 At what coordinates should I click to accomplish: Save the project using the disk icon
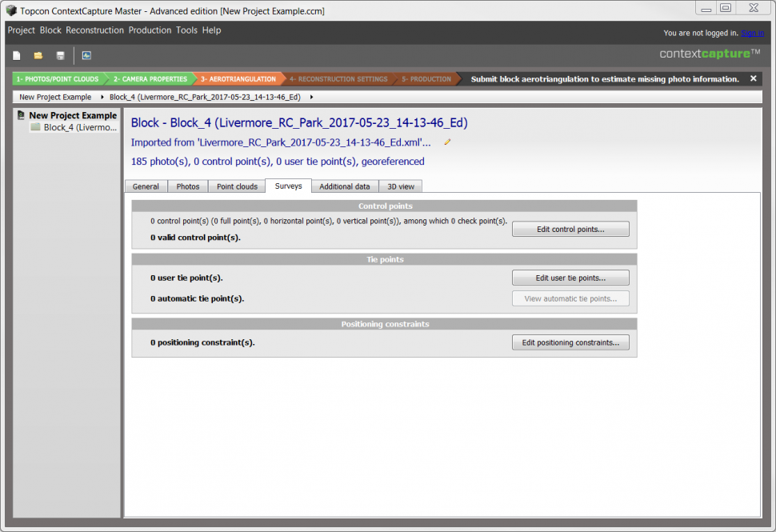(x=60, y=55)
